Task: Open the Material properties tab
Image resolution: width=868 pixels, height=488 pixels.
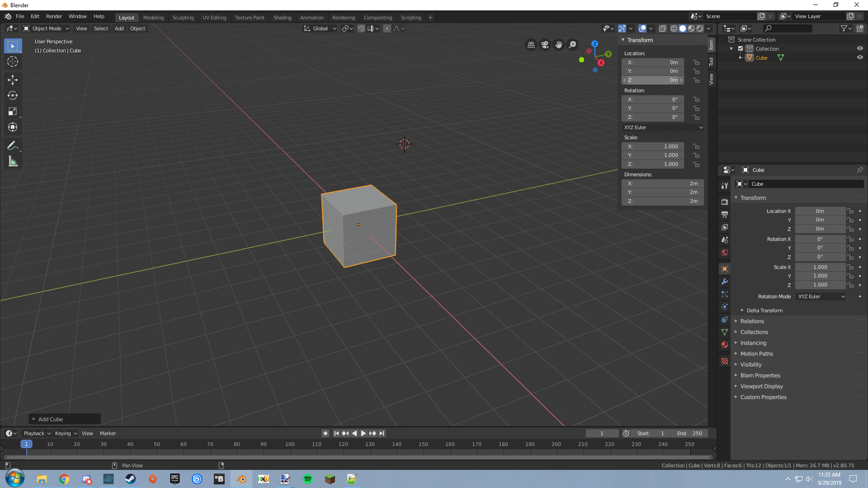Action: (x=725, y=345)
